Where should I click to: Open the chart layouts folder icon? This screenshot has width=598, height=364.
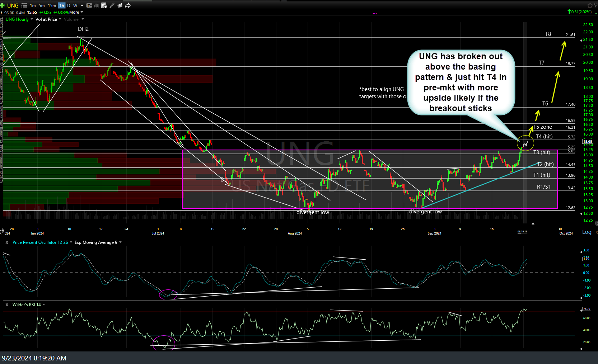pos(120,5)
